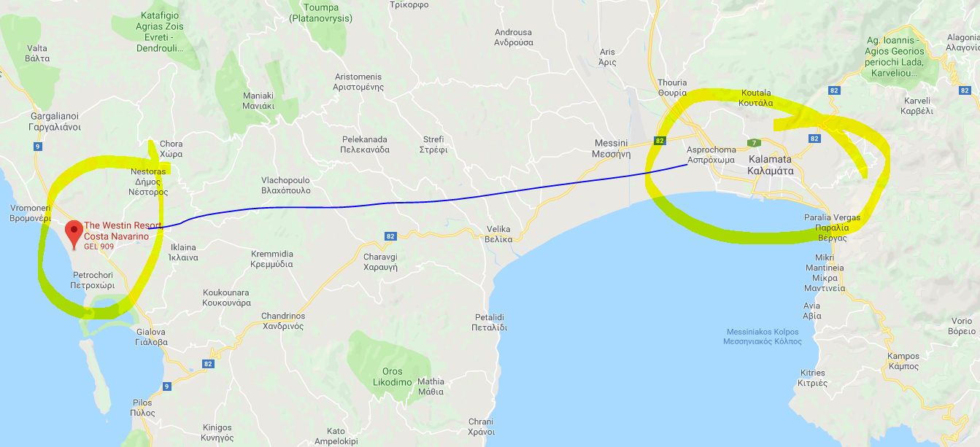Click the route 9 shield near Gargalianoi
Viewport: 980px width, 447px height.
click(36, 147)
